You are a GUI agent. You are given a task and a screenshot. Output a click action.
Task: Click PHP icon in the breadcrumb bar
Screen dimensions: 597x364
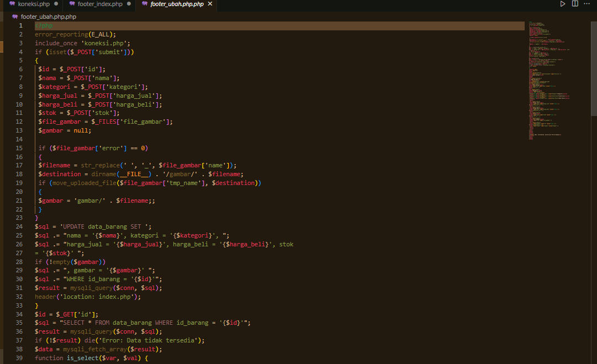coord(15,17)
